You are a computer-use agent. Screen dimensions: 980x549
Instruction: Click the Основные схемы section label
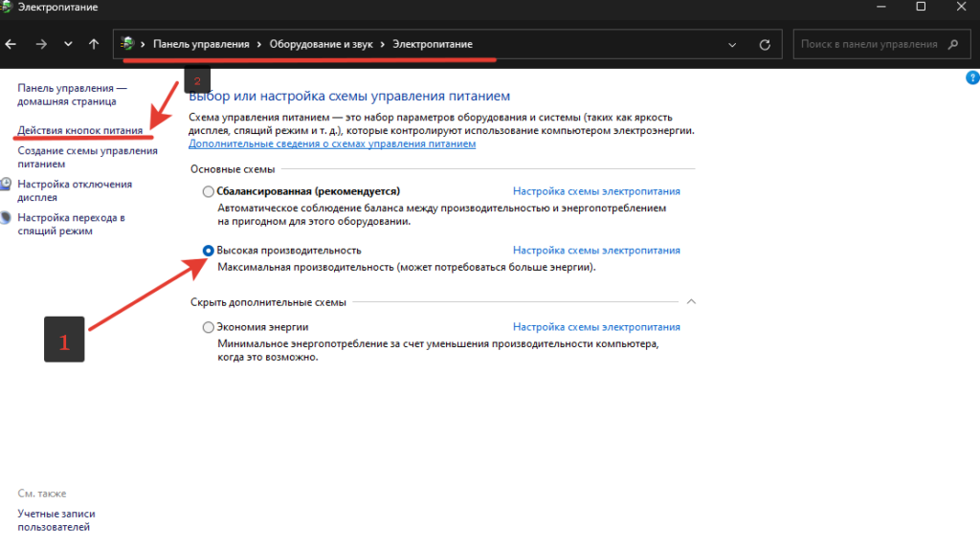(233, 169)
